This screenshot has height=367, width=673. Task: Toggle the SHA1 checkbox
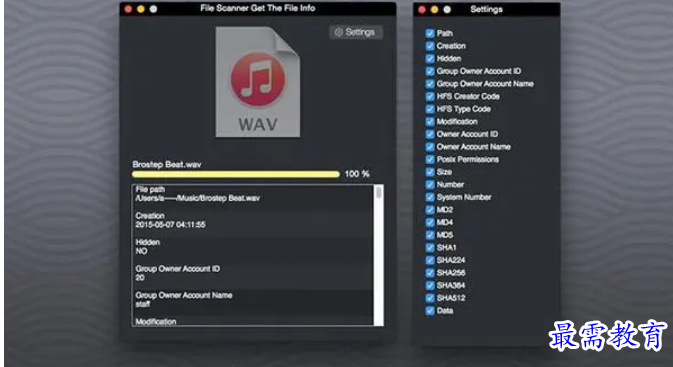click(x=430, y=247)
